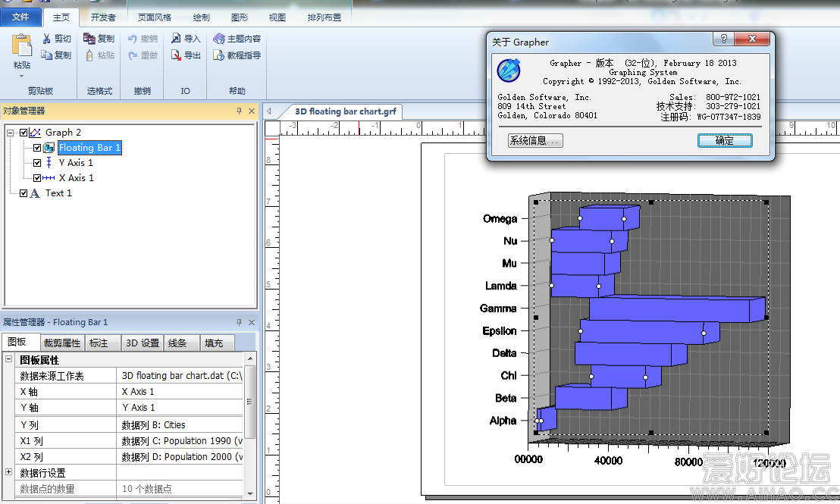
Task: Click the 数据来源工作表 value field
Action: (180, 375)
